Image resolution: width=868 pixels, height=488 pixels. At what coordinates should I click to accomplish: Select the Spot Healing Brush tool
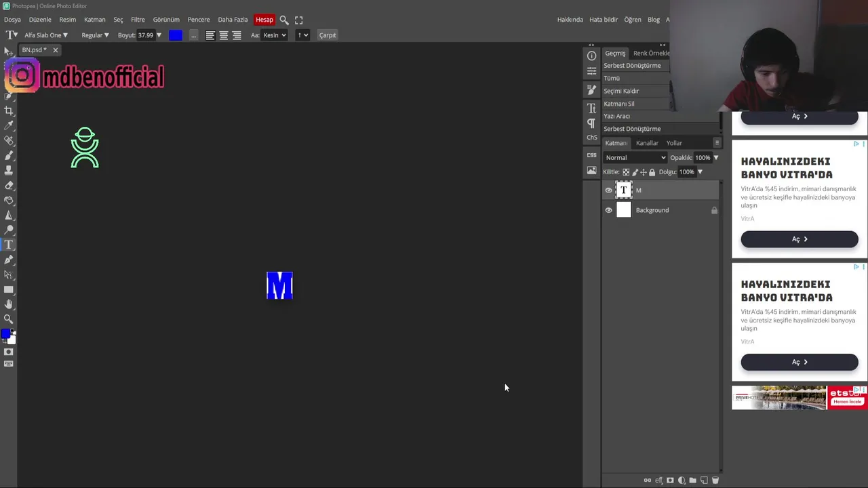click(x=9, y=140)
